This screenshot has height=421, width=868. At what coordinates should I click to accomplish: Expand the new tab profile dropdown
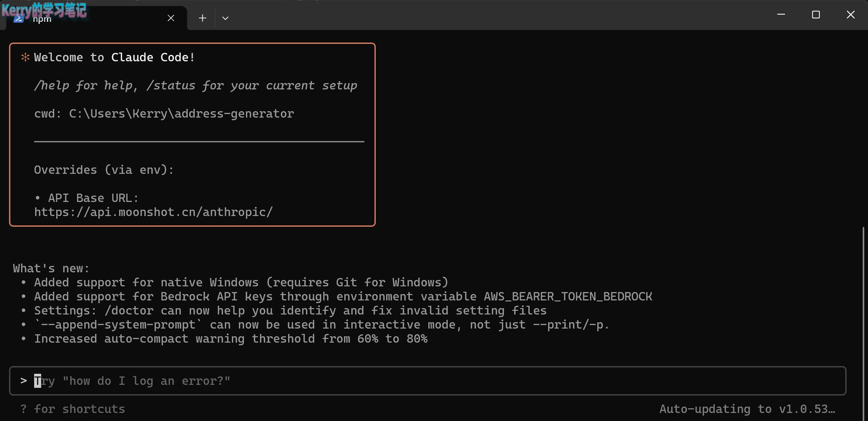226,18
